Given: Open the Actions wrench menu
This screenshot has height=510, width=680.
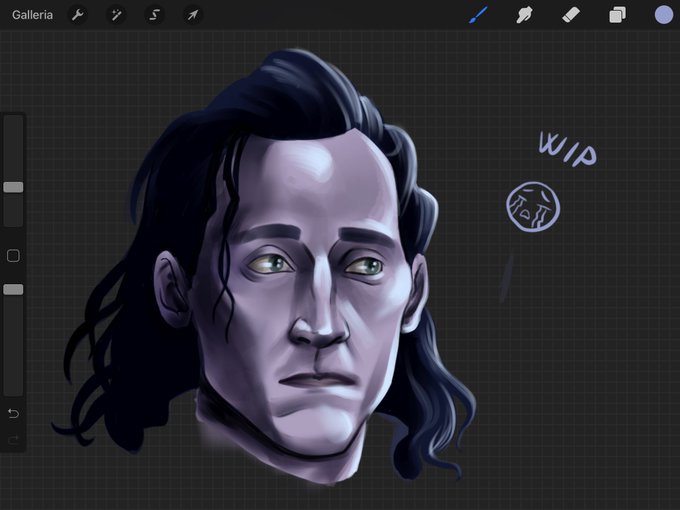Looking at the screenshot, I should click(78, 15).
